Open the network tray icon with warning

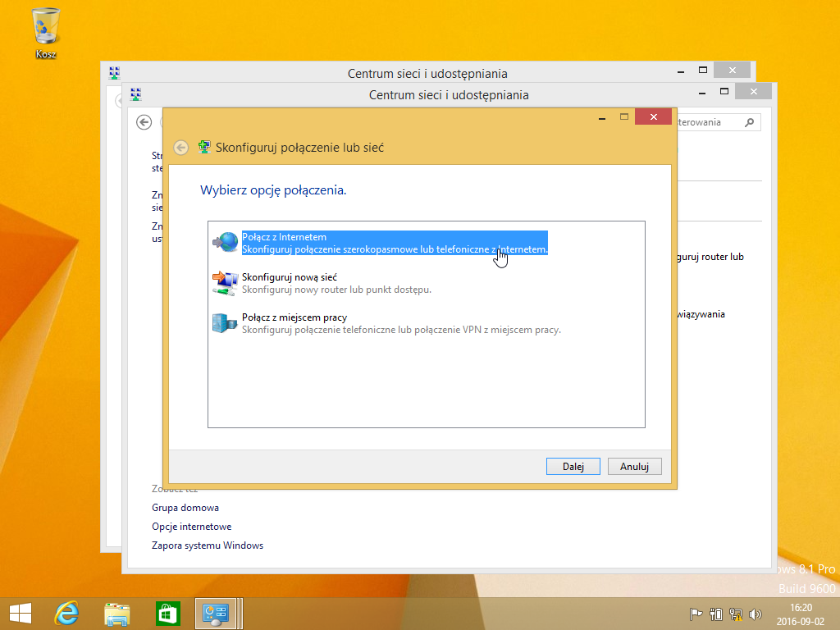point(736,614)
